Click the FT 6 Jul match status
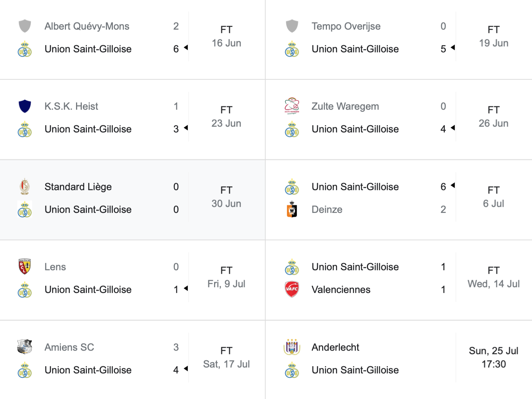532x399 pixels. tap(493, 197)
